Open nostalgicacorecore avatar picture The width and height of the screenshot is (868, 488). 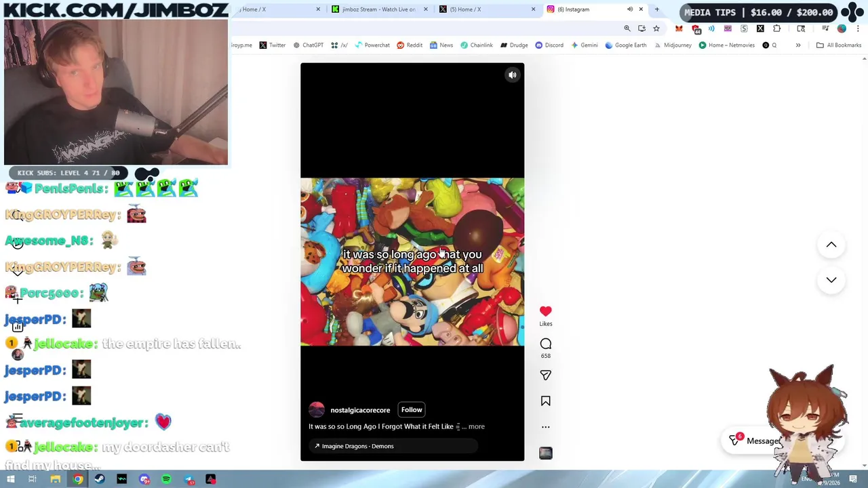tap(317, 410)
